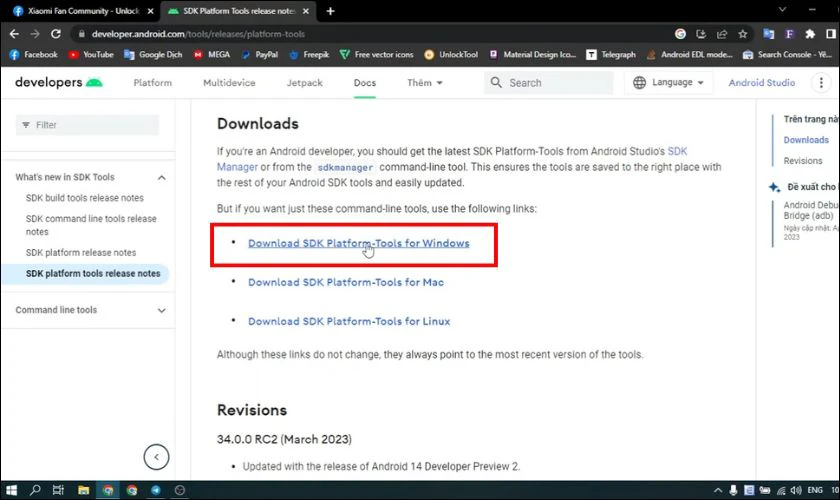Open the Telegram taskbar icon
Screen dimensions: 840x500
click(156, 490)
